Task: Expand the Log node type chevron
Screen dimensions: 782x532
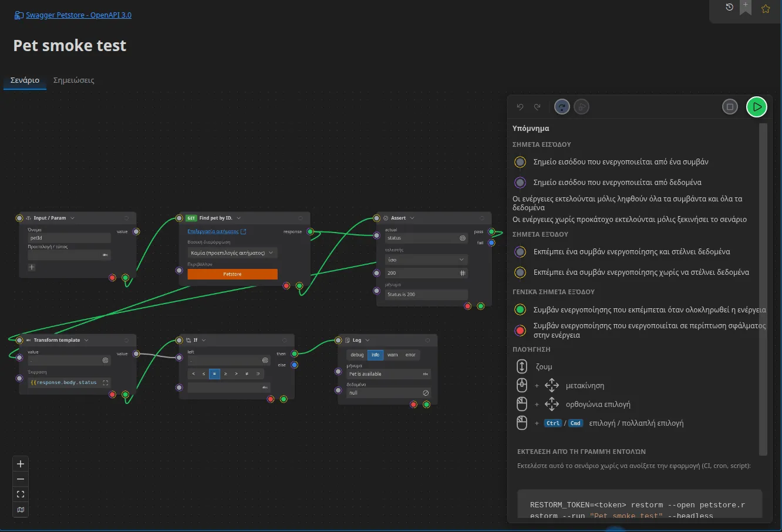Action: [x=368, y=340]
